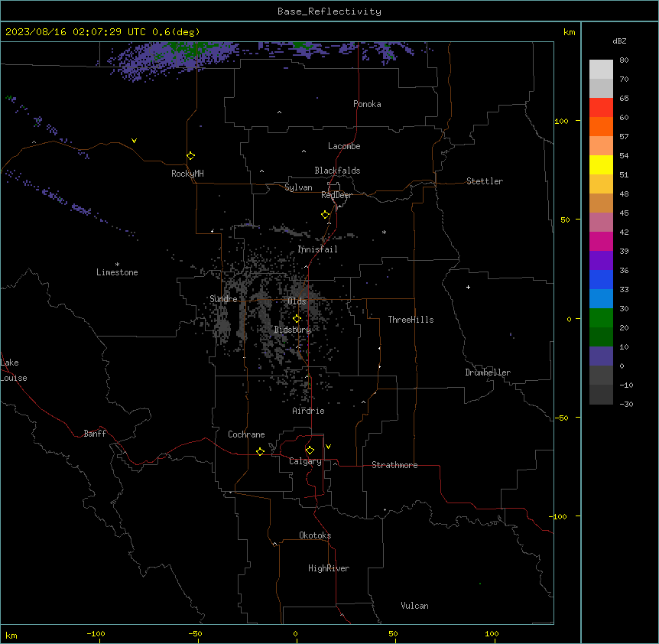Click the Strathmore label

point(394,465)
